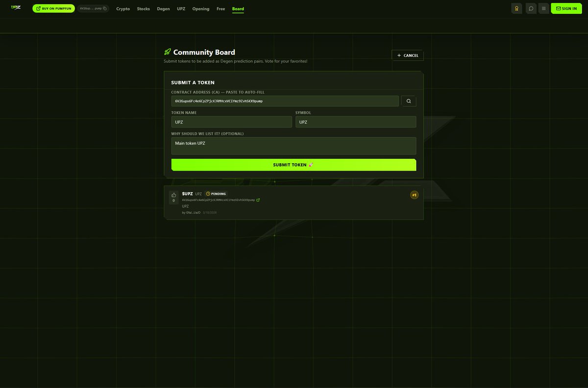Click the Submit Token button
The width and height of the screenshot is (588, 388).
click(x=294, y=165)
